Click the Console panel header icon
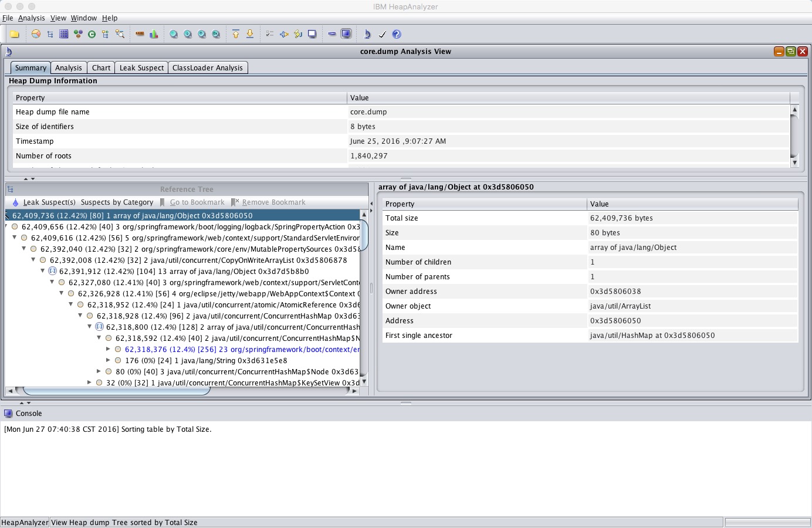This screenshot has height=528, width=812. (8, 414)
